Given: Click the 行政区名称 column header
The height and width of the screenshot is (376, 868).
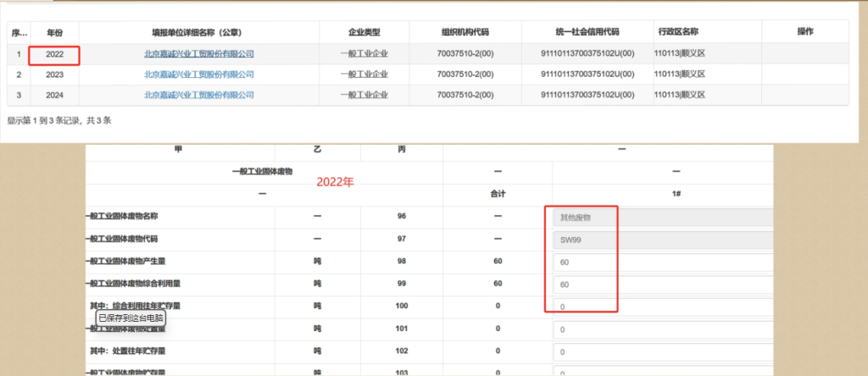Looking at the screenshot, I should click(x=678, y=31).
